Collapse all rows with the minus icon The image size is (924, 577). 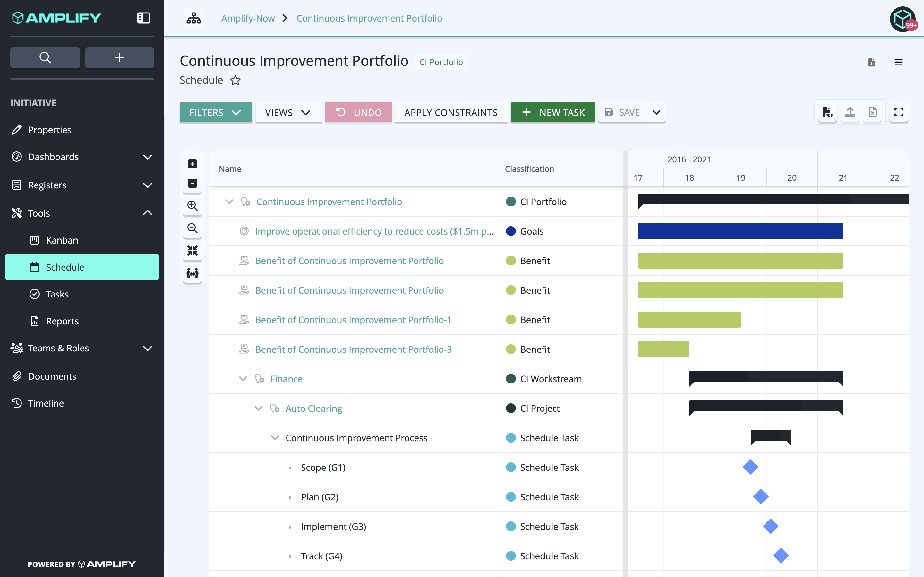coord(192,183)
